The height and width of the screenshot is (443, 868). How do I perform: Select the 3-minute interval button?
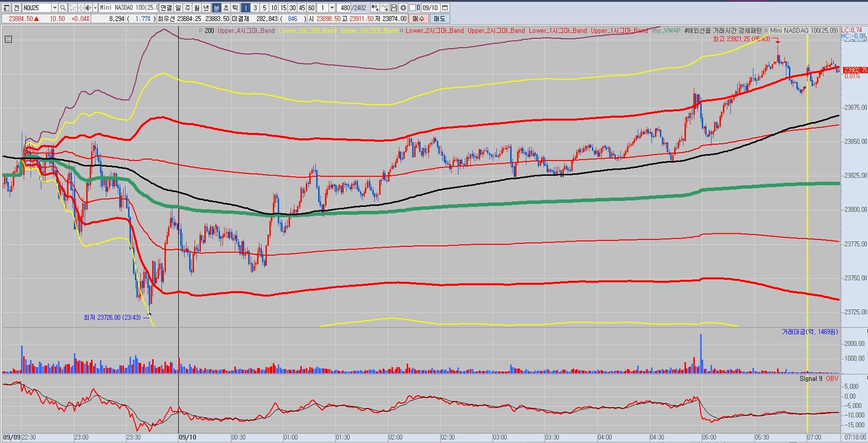pyautogui.click(x=255, y=8)
